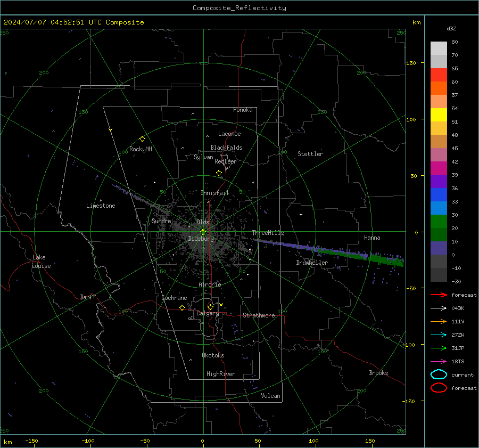Click the yellow diamond marker near RockyMH
479x448 pixels.
coord(142,139)
